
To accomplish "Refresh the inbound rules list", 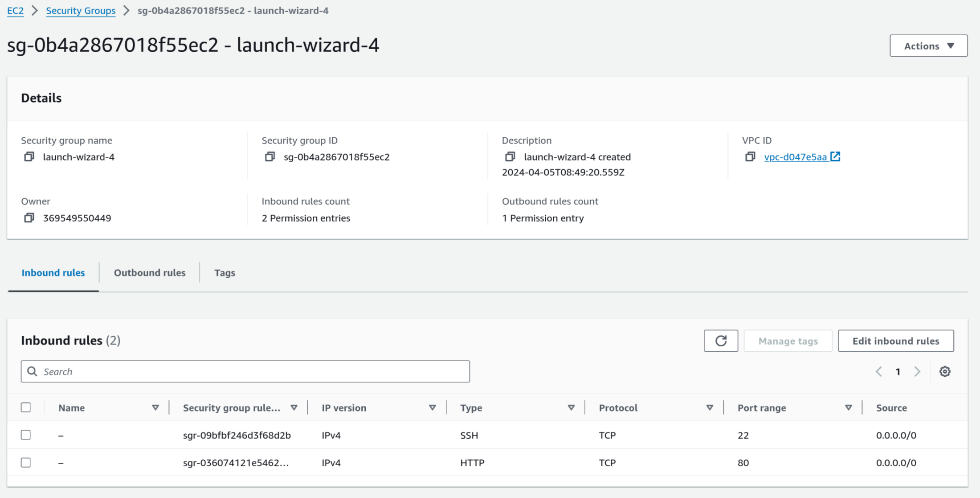I will [x=721, y=341].
